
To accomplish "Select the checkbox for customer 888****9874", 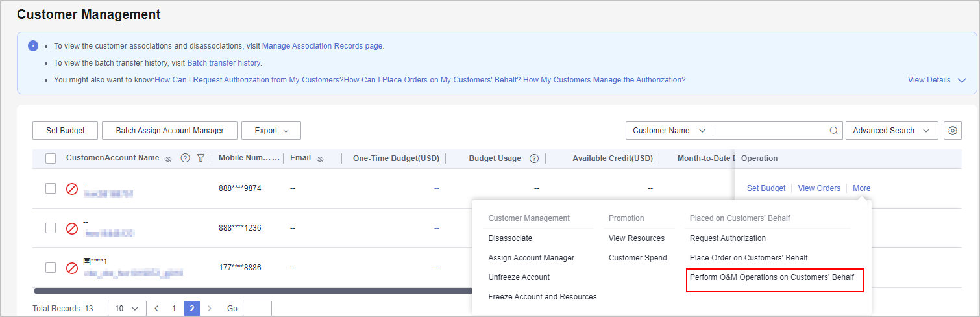I will pyautogui.click(x=51, y=188).
